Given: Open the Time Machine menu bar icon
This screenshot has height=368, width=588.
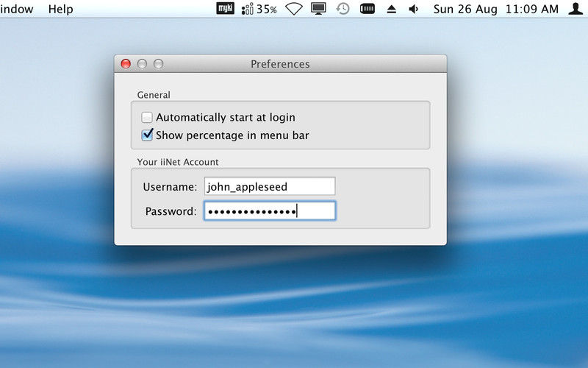Looking at the screenshot, I should 343,9.
